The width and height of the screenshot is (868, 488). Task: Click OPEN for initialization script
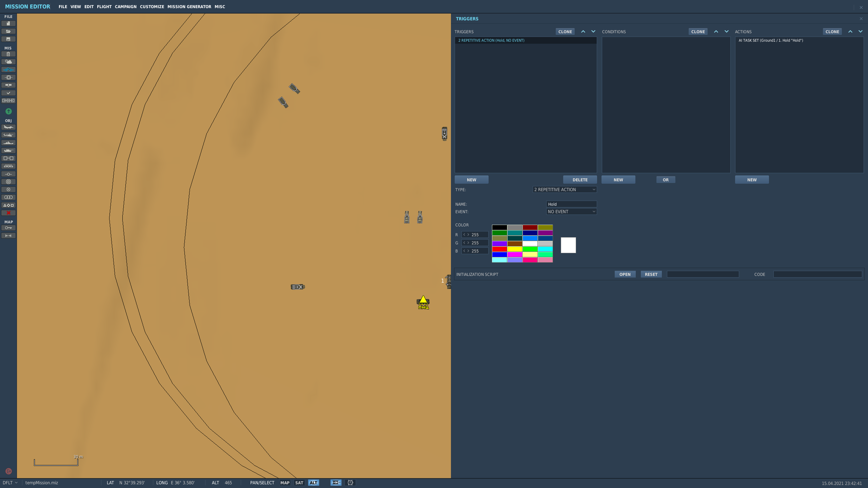625,274
